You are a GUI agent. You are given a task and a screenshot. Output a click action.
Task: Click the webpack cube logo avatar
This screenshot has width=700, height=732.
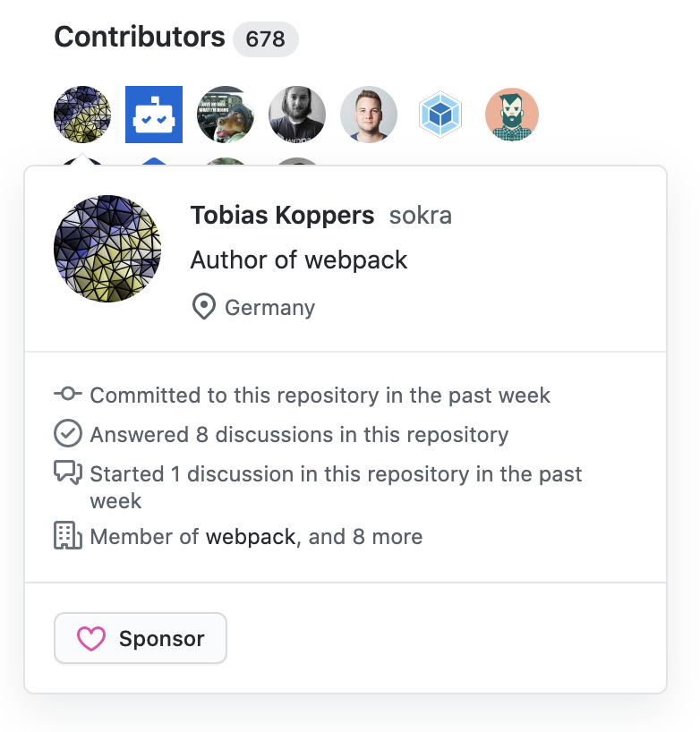(440, 115)
